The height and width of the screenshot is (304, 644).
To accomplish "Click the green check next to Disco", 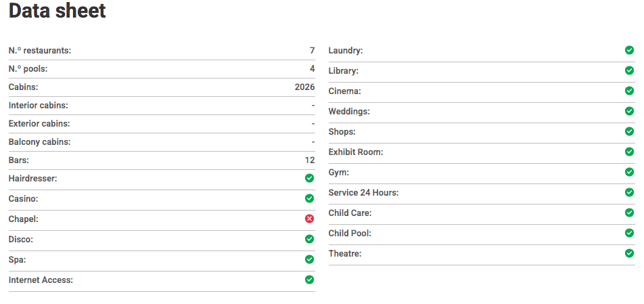I will (309, 239).
